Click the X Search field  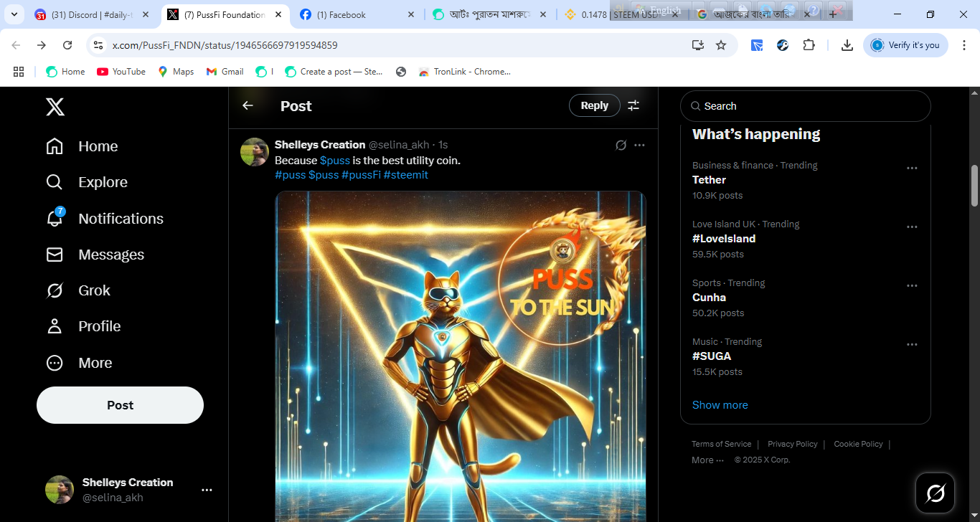click(x=805, y=106)
